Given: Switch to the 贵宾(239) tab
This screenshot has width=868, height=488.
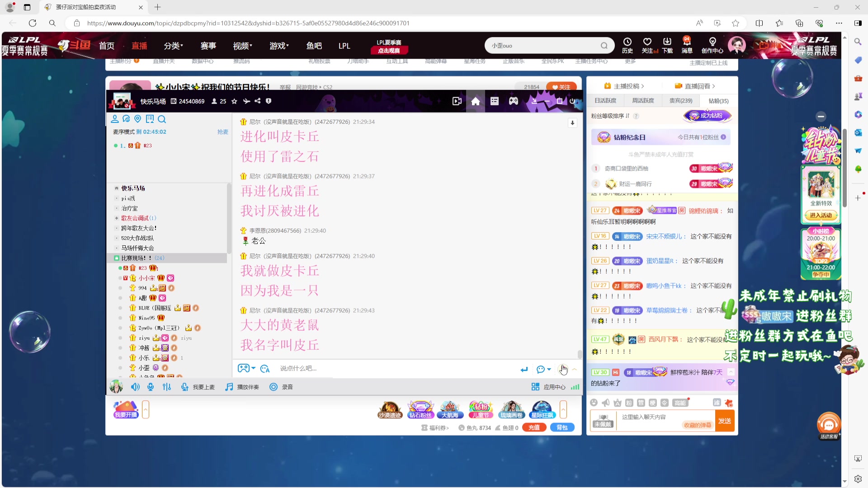Looking at the screenshot, I should pyautogui.click(x=680, y=101).
